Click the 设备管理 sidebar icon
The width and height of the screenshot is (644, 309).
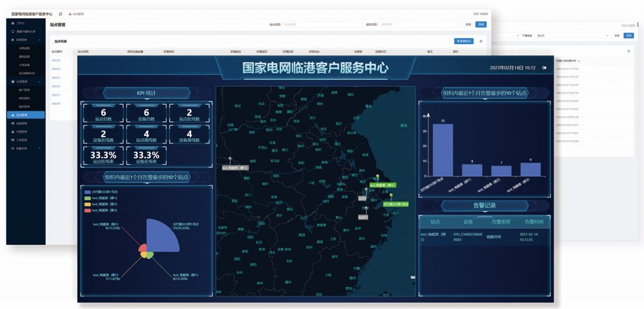click(13, 123)
